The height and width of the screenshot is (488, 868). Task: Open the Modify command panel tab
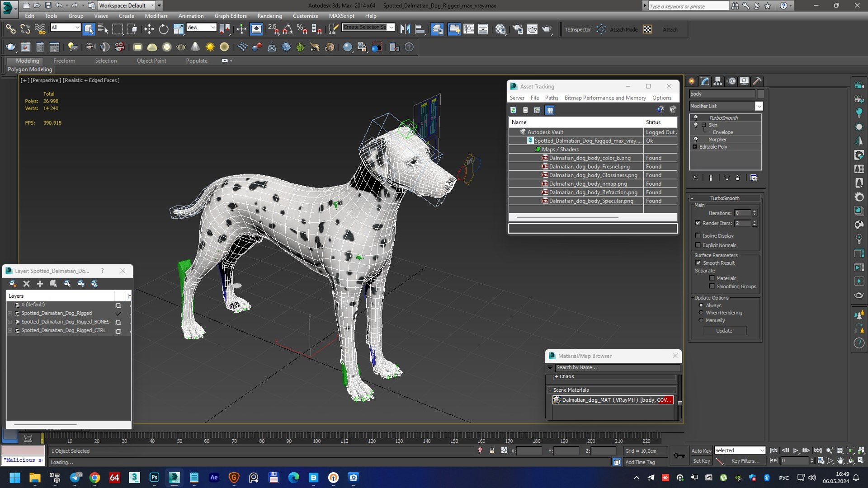705,81
